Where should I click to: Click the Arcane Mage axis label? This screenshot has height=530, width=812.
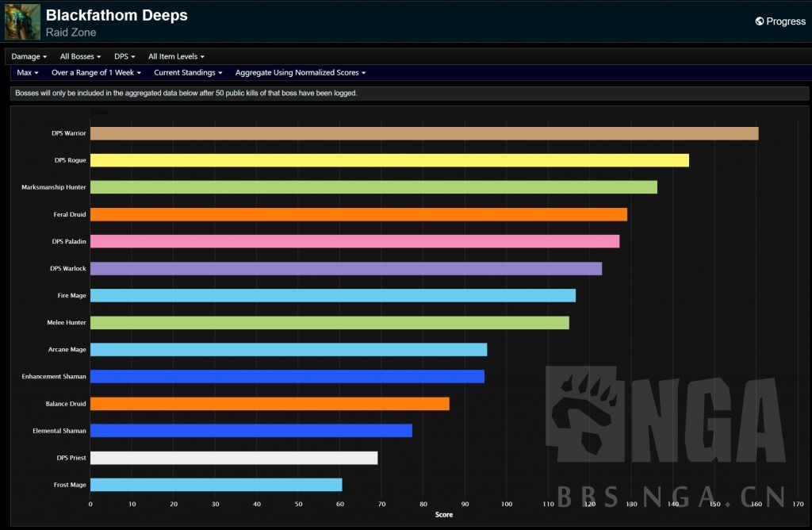(67, 350)
